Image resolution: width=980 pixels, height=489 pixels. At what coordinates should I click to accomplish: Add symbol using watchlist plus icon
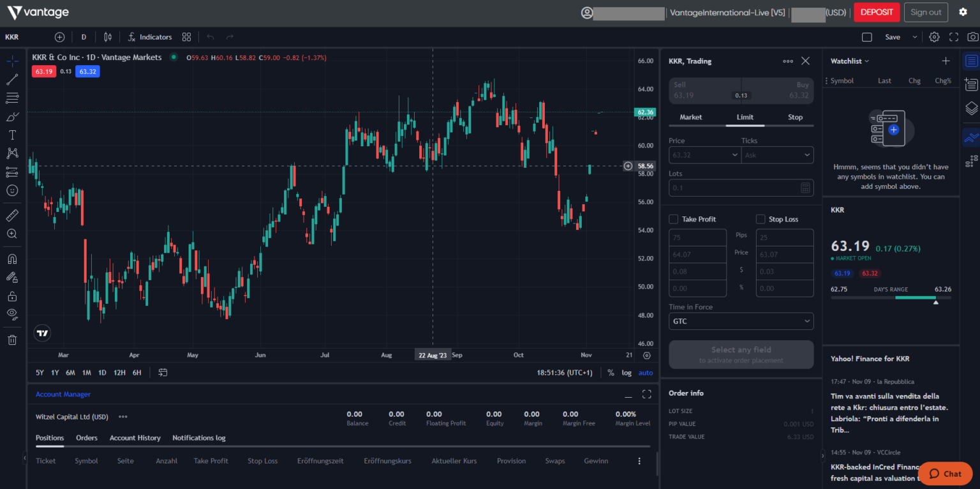point(946,61)
